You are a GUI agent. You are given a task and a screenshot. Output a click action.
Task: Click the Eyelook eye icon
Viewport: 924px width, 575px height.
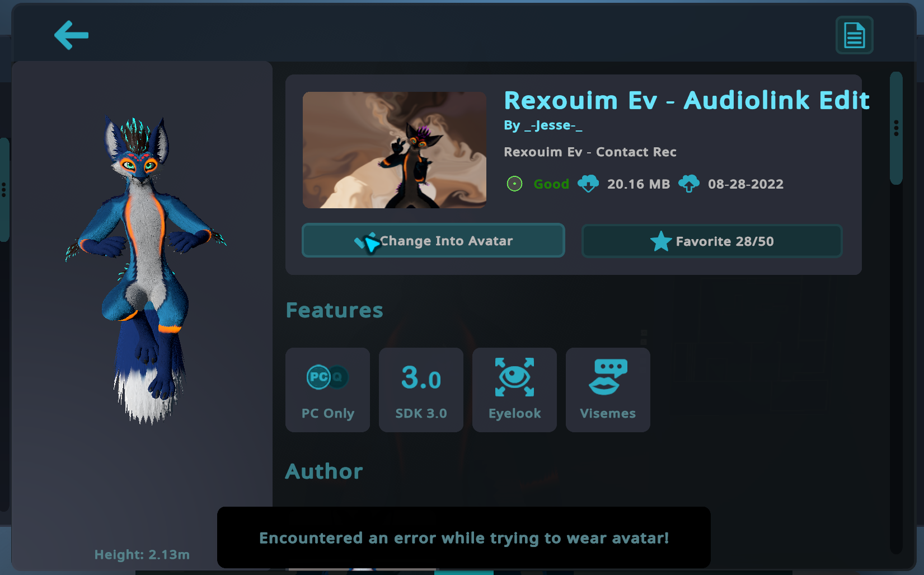(x=514, y=377)
